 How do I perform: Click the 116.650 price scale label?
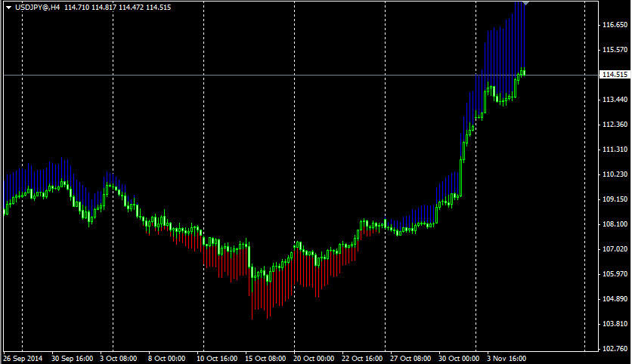615,25
